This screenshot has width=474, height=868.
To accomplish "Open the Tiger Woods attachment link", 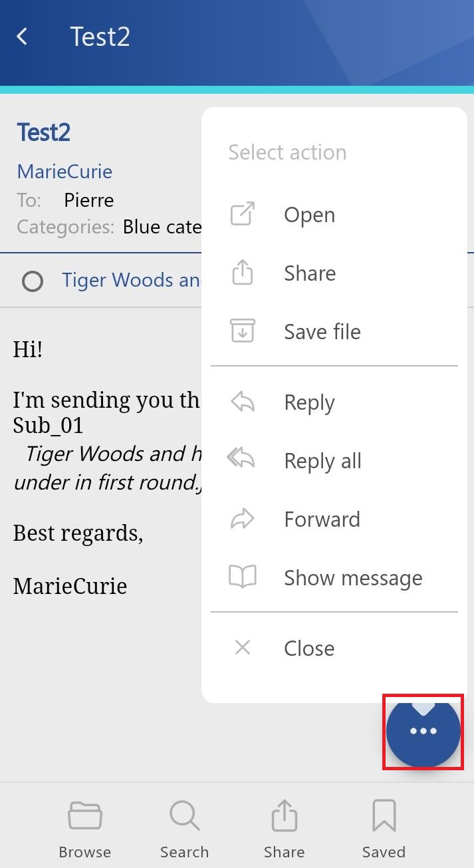I will 131,280.
